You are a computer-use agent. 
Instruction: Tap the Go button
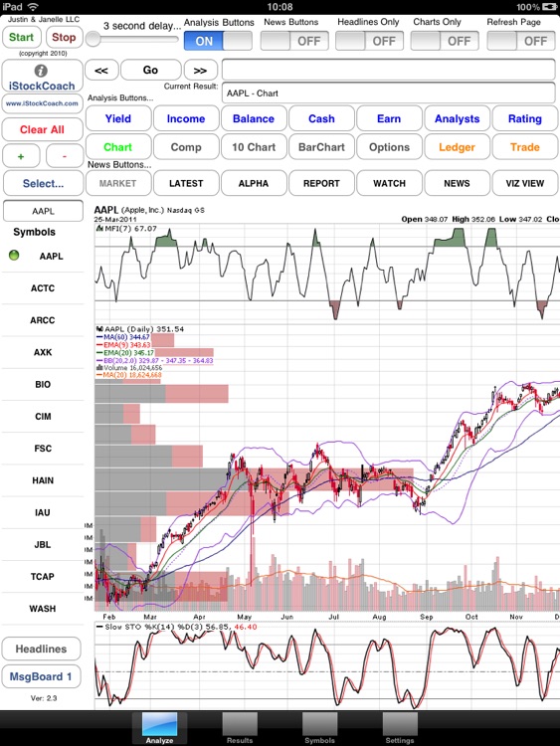point(151,71)
